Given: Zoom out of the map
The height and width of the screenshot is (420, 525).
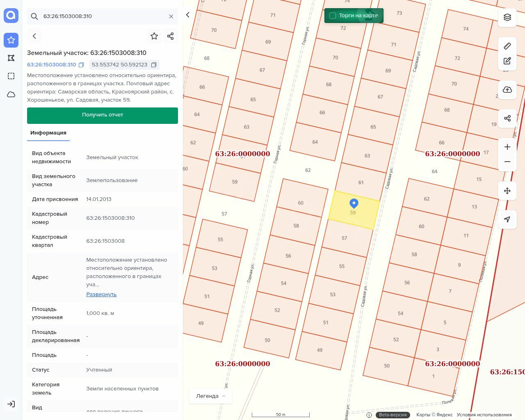Looking at the screenshot, I should click(507, 162).
